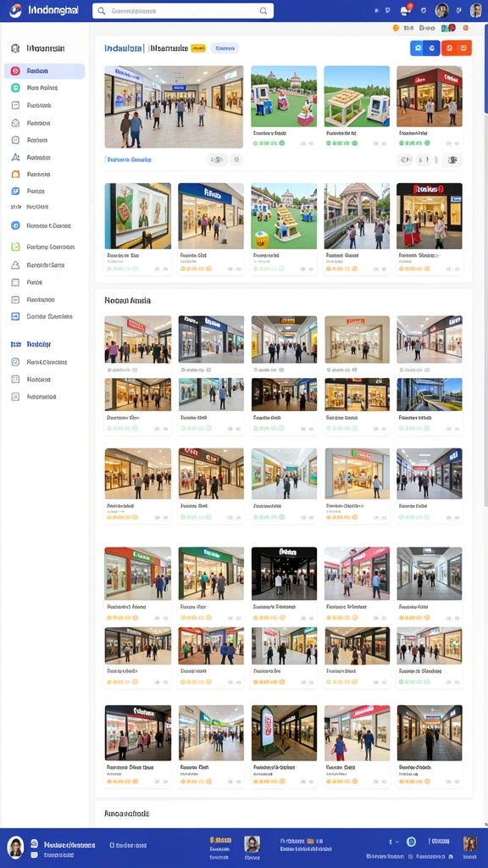Click the shield icon in the top bar
Screen dimensions: 488x868
tap(424, 10)
